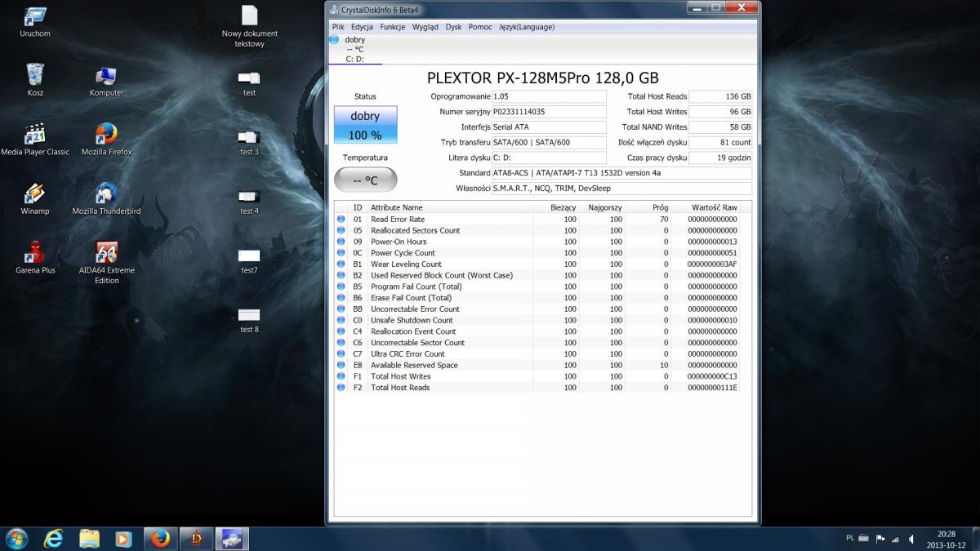Click status dot of Read Error Rate row
Image resolution: width=980 pixels, height=551 pixels.
pos(341,219)
